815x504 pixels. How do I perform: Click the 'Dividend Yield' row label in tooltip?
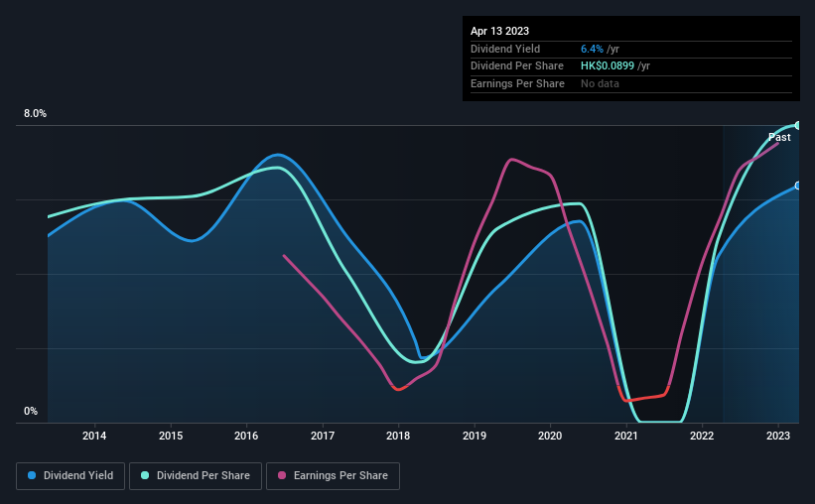click(505, 49)
